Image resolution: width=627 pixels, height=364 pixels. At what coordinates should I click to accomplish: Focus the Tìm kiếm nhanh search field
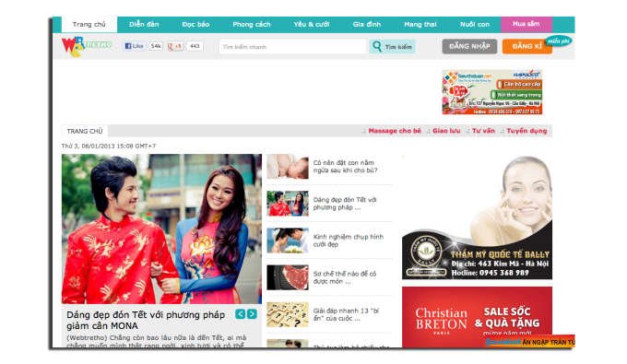[292, 47]
